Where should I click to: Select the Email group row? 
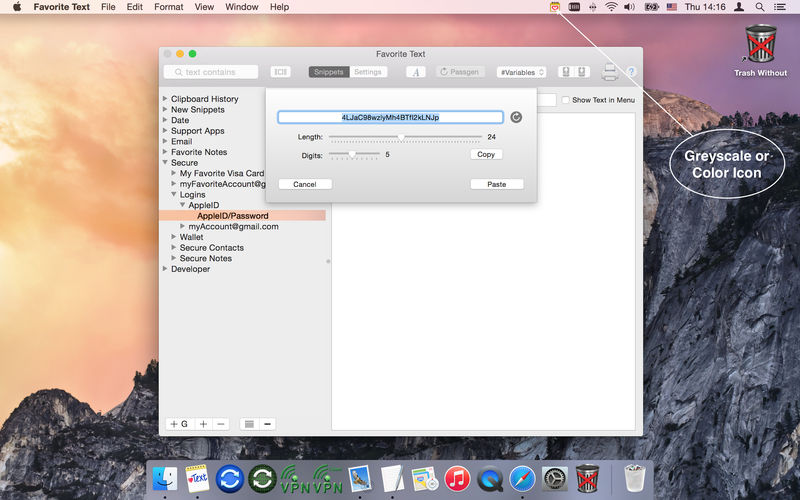(181, 141)
